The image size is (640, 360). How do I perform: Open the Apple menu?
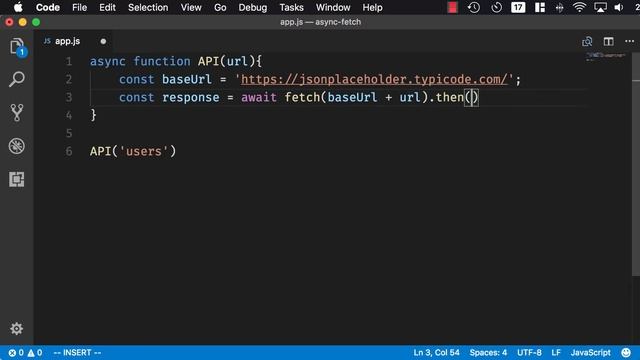[18, 7]
